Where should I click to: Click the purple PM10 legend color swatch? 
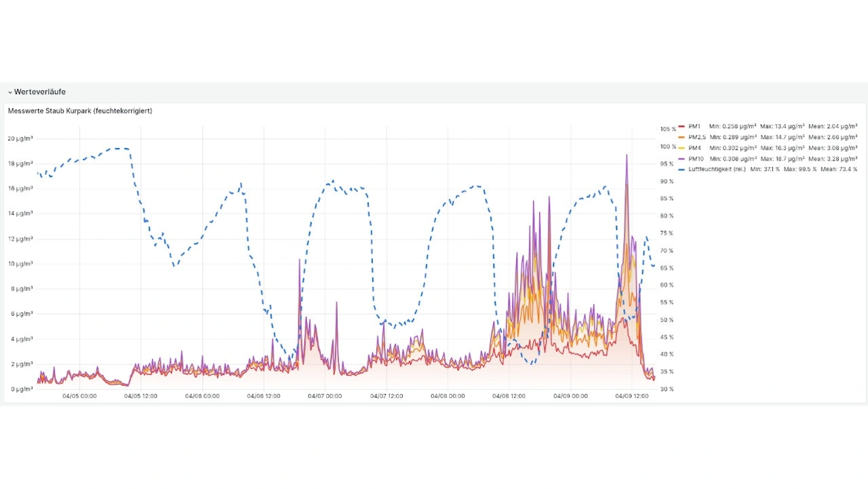682,159
